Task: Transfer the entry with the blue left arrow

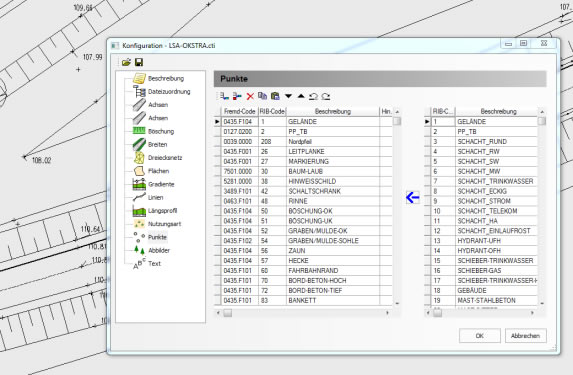Action: click(413, 197)
